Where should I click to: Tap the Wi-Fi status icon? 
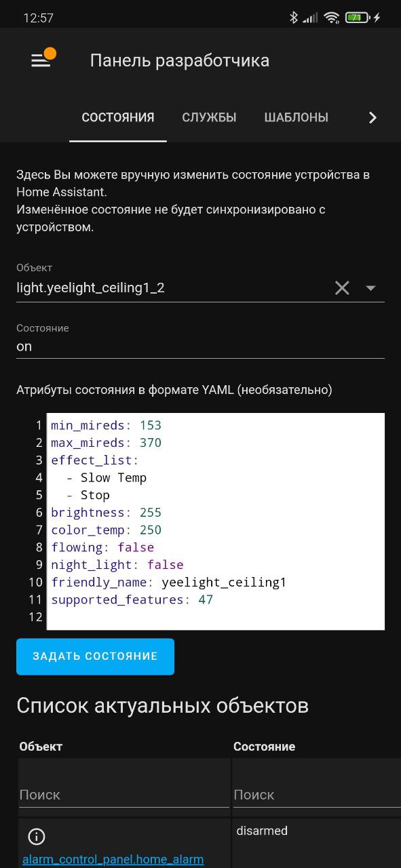pos(331,18)
